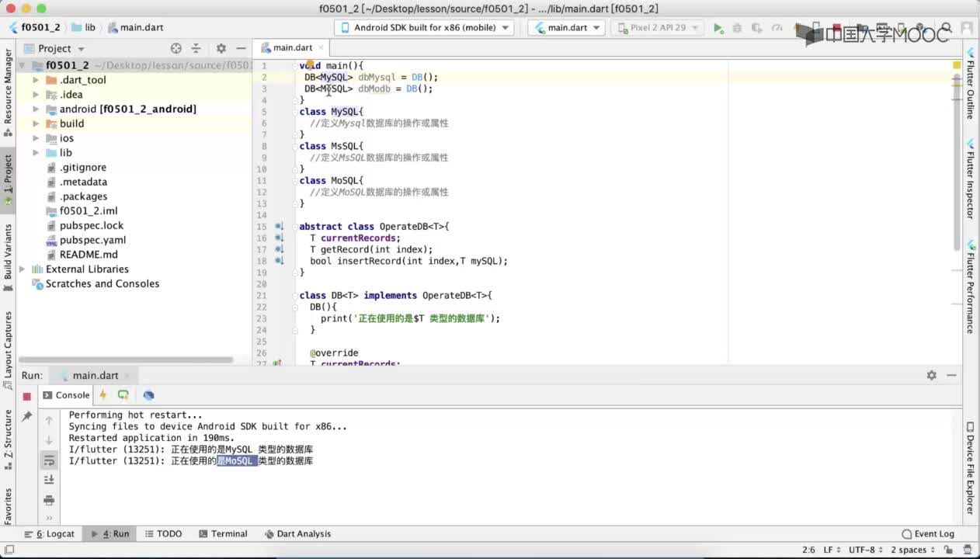Click more actions chevron in console gutter
The width and height of the screenshot is (980, 559).
click(x=49, y=518)
